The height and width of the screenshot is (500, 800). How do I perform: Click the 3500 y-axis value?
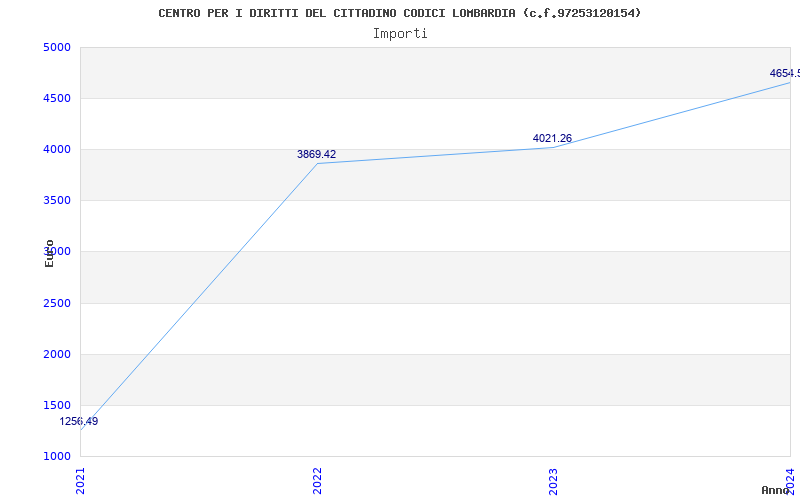click(x=57, y=201)
